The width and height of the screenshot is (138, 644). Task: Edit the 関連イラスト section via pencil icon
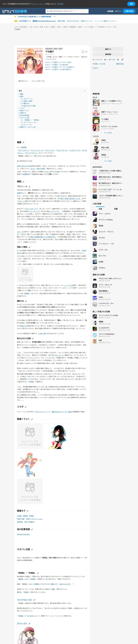point(32,419)
